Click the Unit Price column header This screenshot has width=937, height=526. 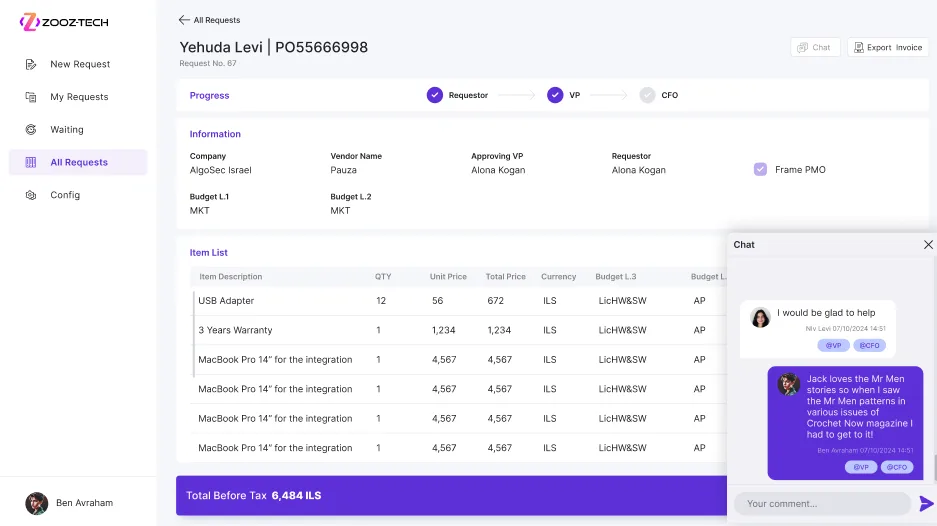pos(448,277)
